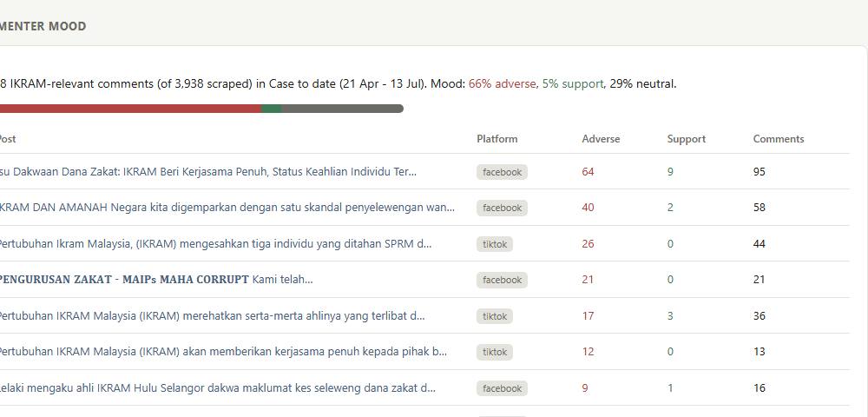Click the 'MENTER MOOD' section heading

[x=43, y=26]
